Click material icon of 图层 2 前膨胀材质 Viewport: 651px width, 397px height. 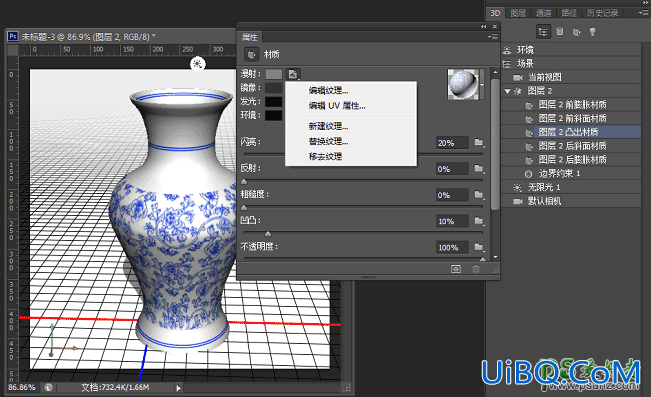tap(529, 105)
